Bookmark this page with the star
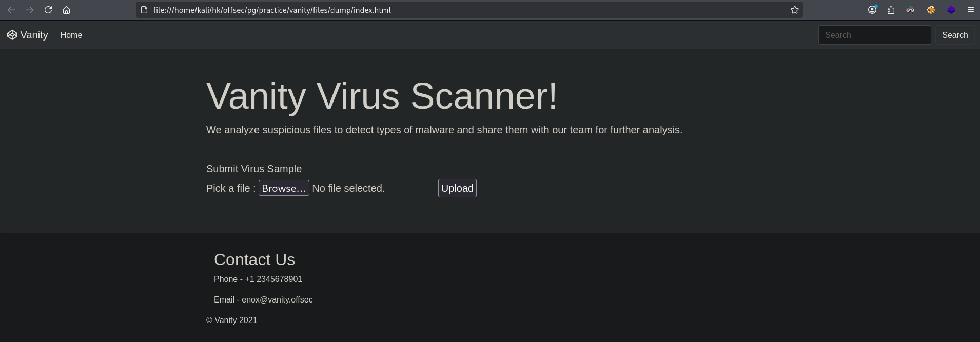Viewport: 980px width, 342px height. pos(794,10)
